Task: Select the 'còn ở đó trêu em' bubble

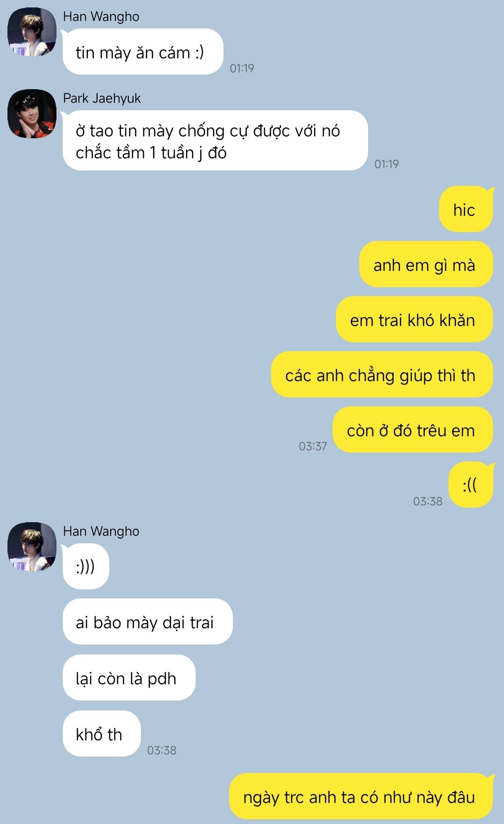Action: 413,430
